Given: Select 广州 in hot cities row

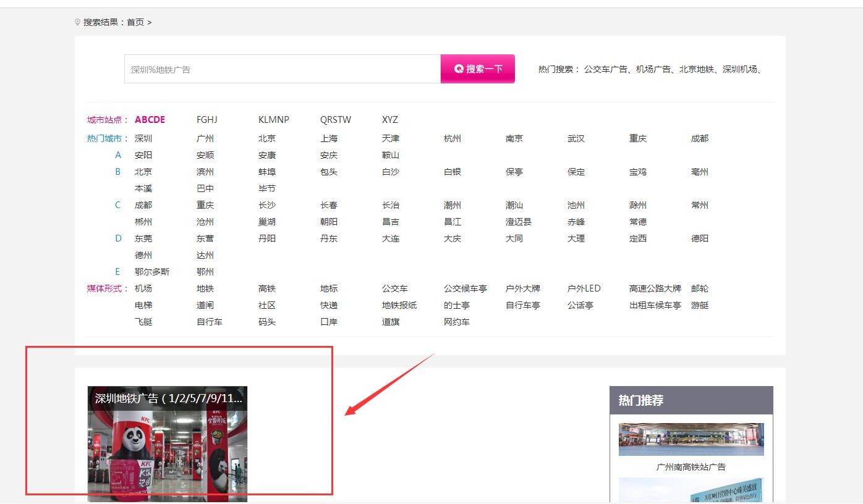Looking at the screenshot, I should point(205,138).
